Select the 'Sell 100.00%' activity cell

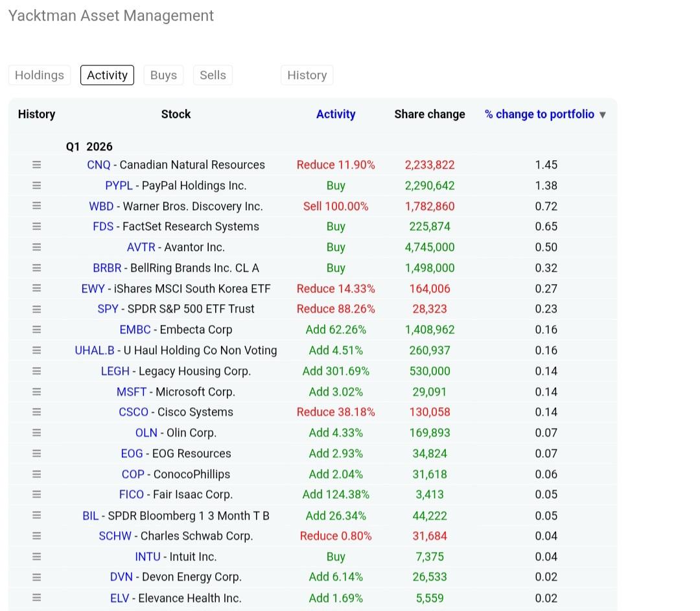tap(336, 206)
